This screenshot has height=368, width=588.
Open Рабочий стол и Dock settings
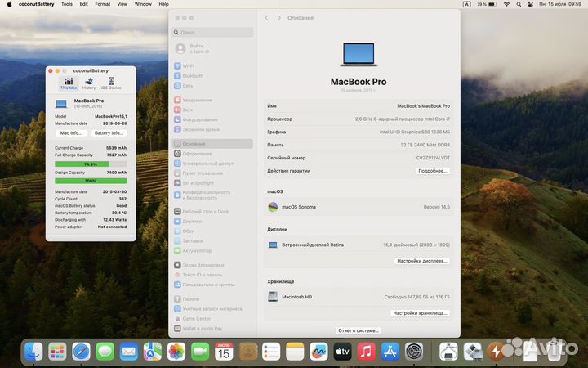[x=212, y=212]
